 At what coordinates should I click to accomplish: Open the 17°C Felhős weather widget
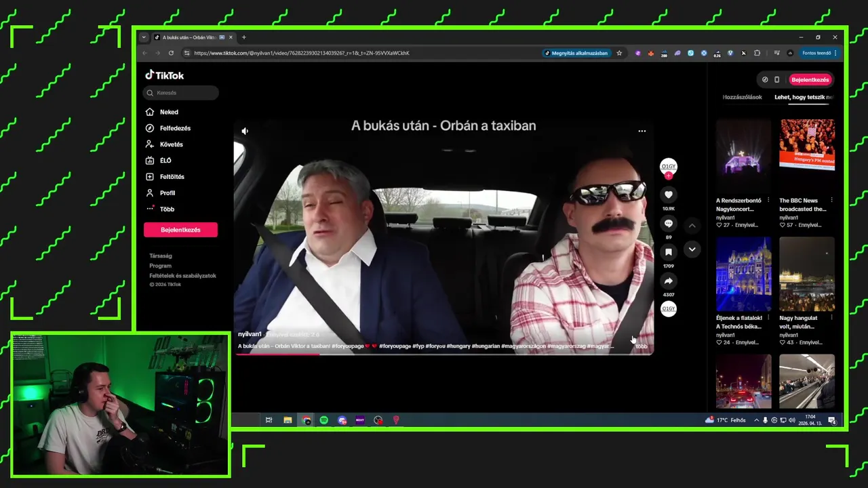[726, 420]
